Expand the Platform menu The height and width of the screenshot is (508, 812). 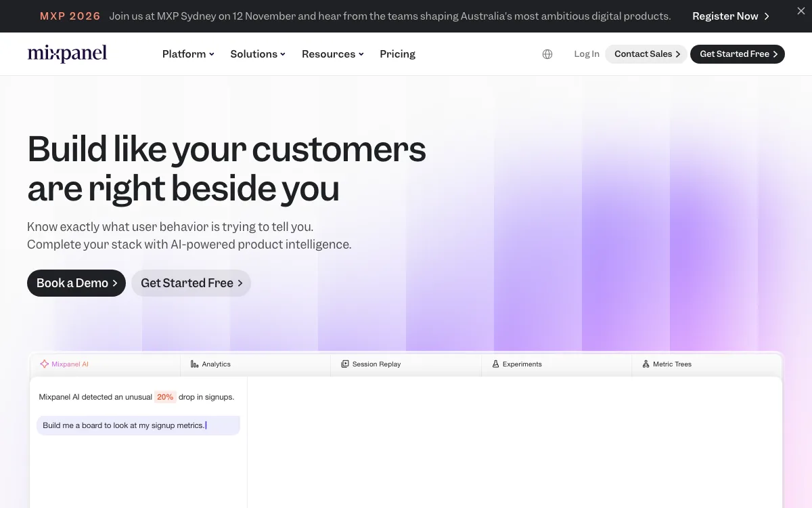[x=188, y=54]
